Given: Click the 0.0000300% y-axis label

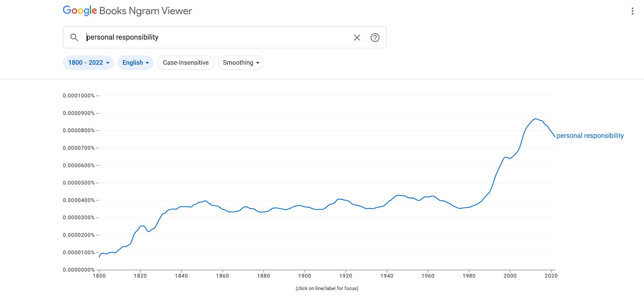Looking at the screenshot, I should (79, 217).
